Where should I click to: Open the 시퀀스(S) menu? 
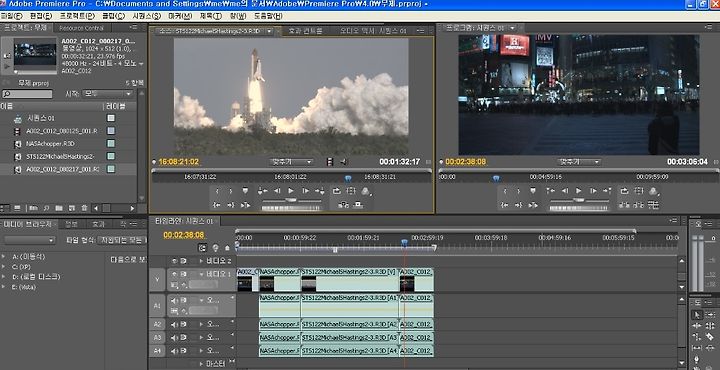click(x=146, y=16)
